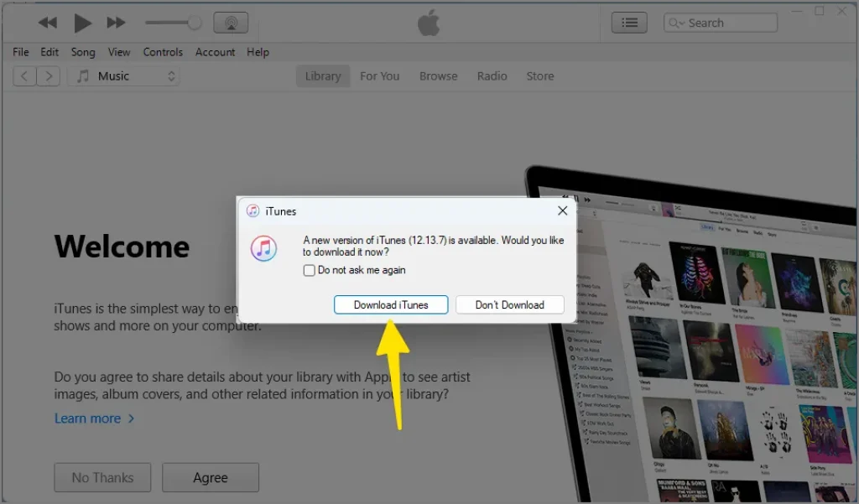Open the Up Next list icon

tap(630, 22)
